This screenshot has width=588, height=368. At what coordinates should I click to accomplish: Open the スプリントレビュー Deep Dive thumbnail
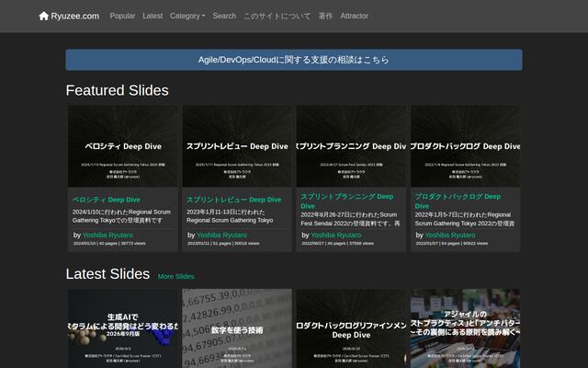237,145
